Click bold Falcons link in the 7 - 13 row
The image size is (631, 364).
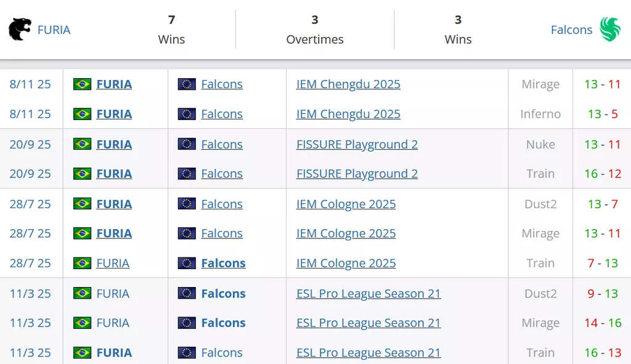pyautogui.click(x=223, y=263)
